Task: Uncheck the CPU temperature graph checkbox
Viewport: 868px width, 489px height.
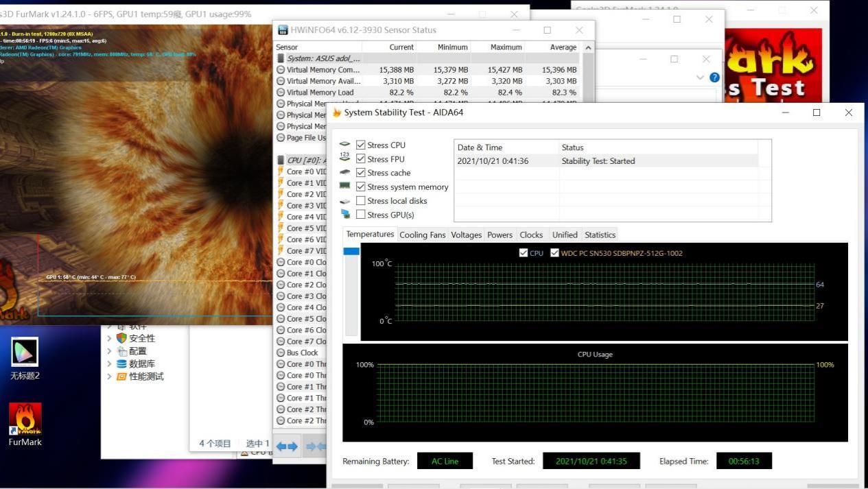Action: [524, 253]
